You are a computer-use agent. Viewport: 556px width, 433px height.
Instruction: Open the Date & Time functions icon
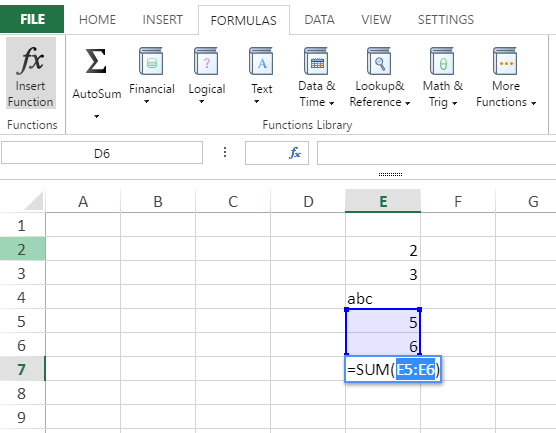click(316, 61)
